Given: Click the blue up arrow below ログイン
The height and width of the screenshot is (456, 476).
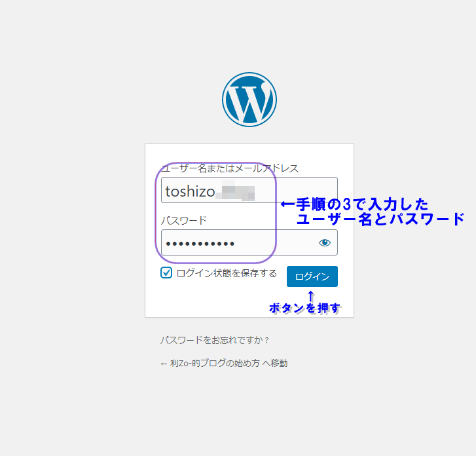Looking at the screenshot, I should point(312,295).
